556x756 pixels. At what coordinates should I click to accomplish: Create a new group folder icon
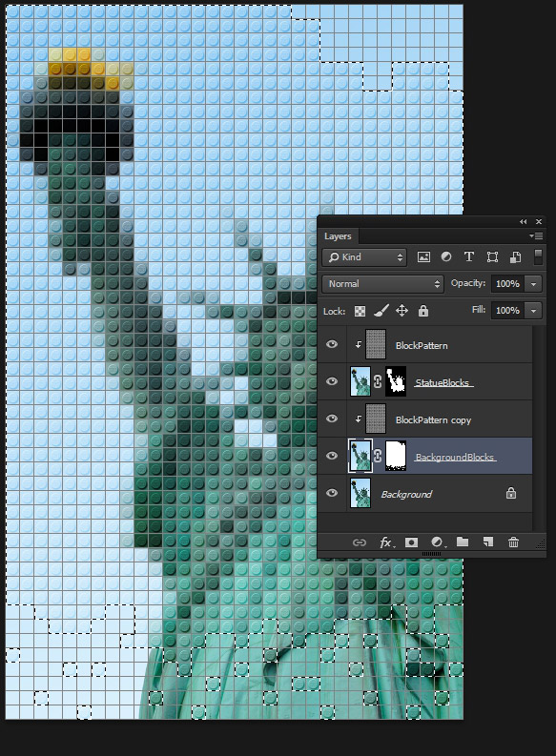[x=463, y=541]
